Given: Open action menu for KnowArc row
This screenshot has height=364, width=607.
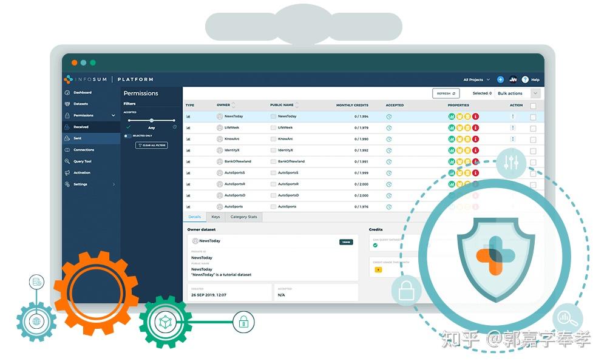Looking at the screenshot, I should coord(513,139).
